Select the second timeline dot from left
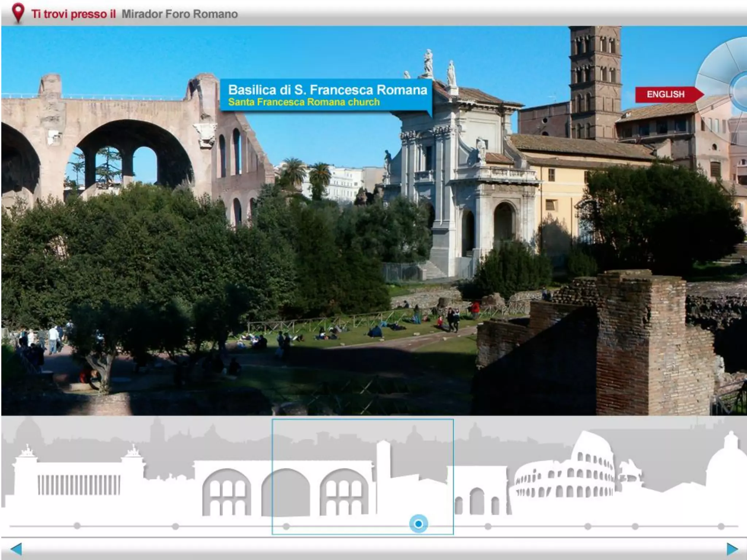 point(175,526)
